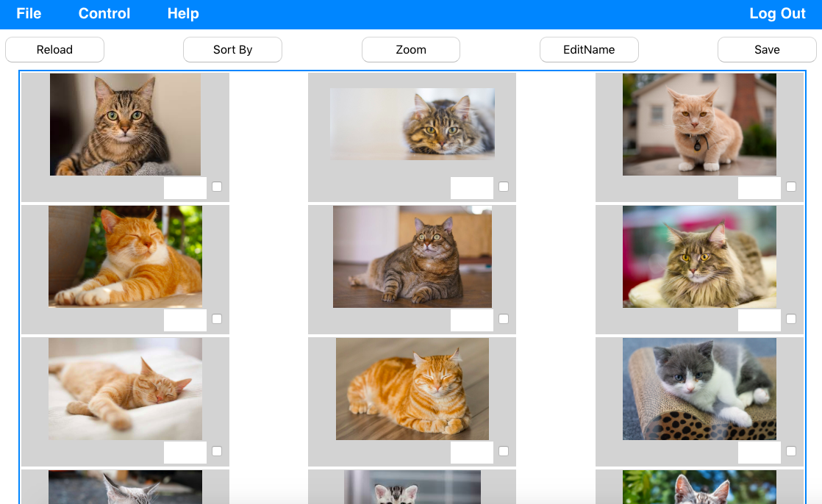Select the fluffy cat lying on floor thumbnail
Image resolution: width=822 pixels, height=504 pixels.
coord(412,124)
